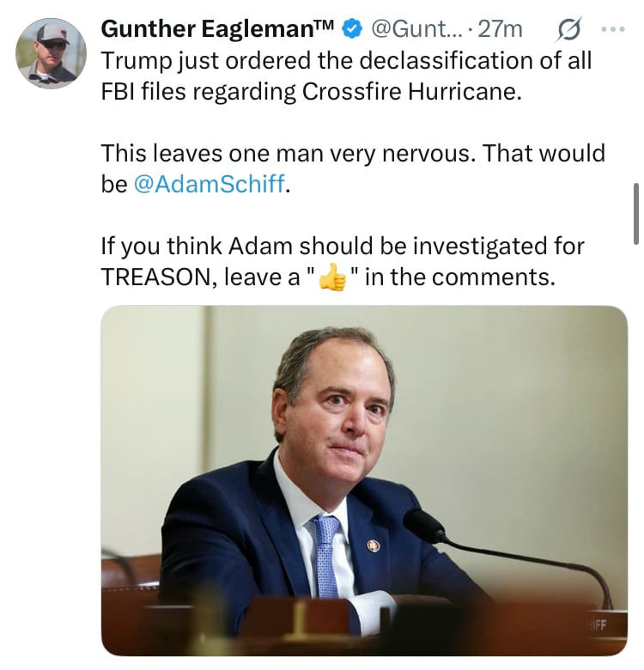Click the thumbs up emoji in the tweet

click(332, 278)
